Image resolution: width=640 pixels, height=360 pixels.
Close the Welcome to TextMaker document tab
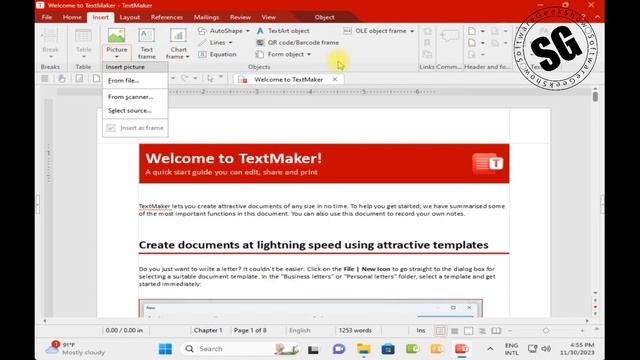click(335, 79)
